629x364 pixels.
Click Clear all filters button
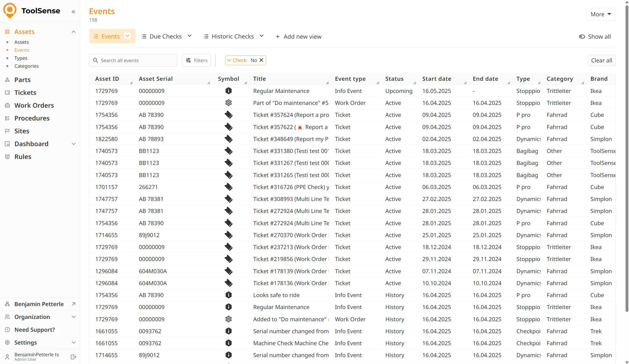coord(601,60)
